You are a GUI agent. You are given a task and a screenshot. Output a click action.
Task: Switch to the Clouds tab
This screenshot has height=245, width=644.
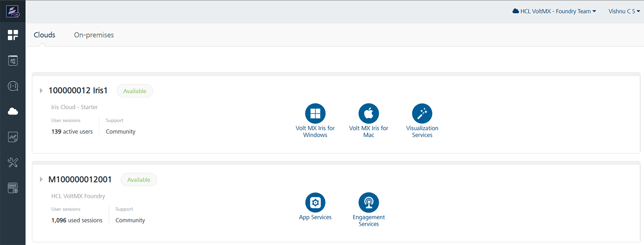[x=44, y=35]
